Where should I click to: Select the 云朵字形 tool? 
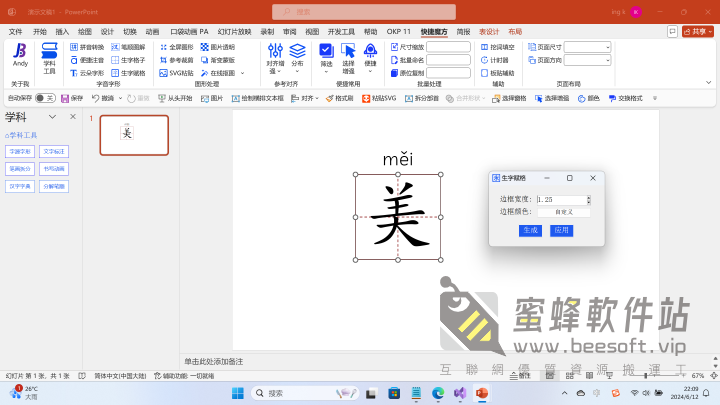coord(87,73)
